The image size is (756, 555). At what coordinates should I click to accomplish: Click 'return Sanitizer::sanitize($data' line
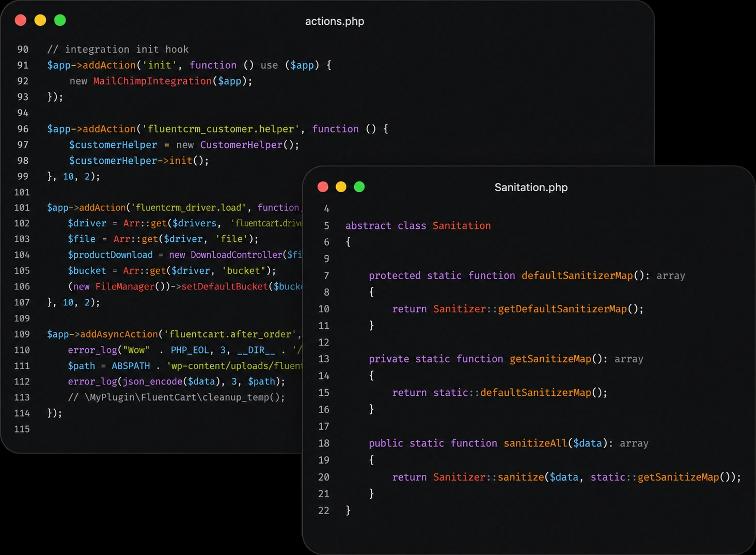point(566,477)
